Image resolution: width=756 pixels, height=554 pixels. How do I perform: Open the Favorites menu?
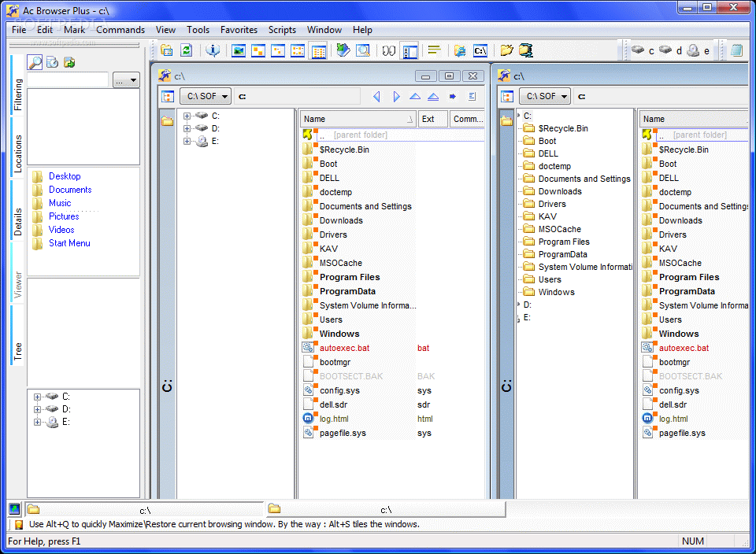[239, 30]
